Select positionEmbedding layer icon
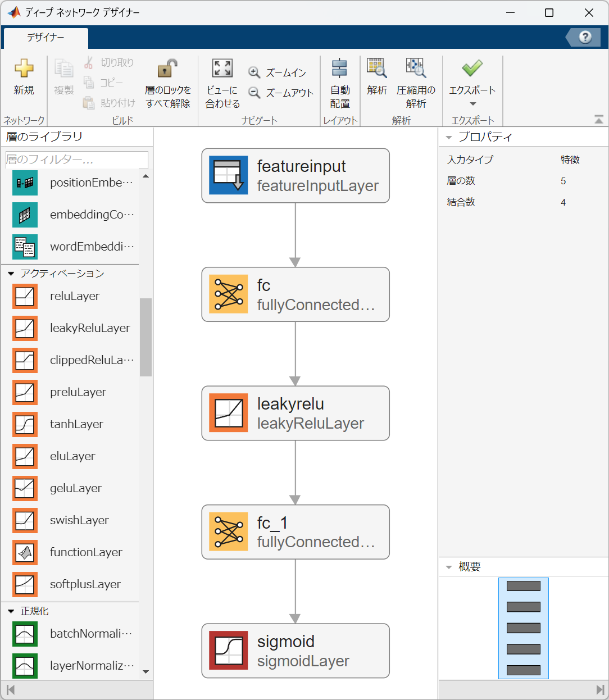 [25, 183]
